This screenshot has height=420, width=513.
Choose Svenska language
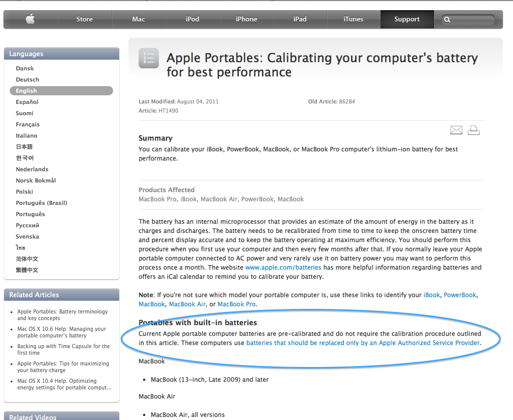pos(27,237)
